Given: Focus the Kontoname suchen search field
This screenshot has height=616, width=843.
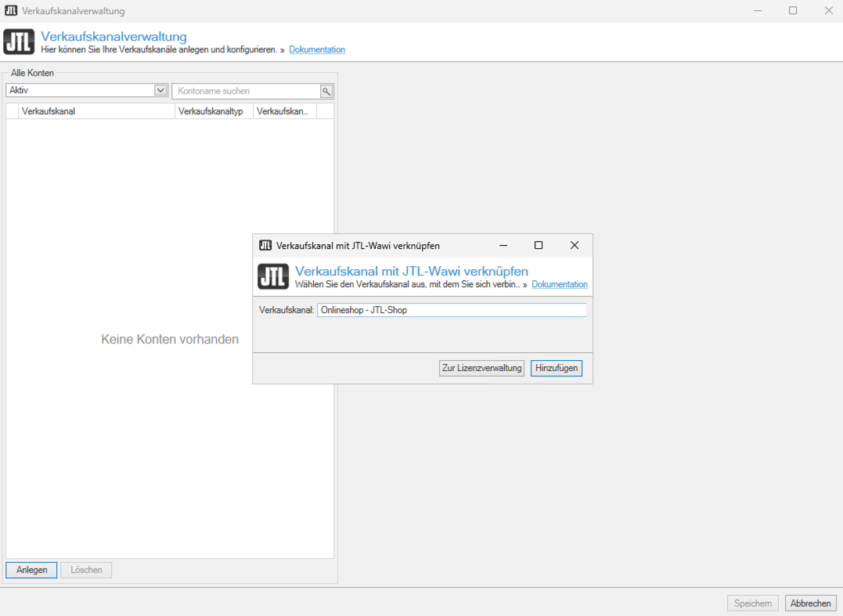Looking at the screenshot, I should [247, 92].
